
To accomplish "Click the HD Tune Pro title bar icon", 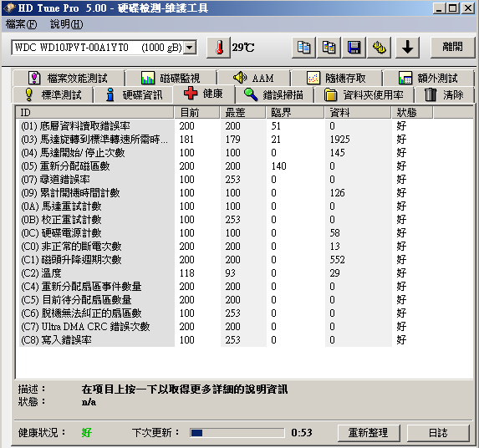I will (x=9, y=8).
